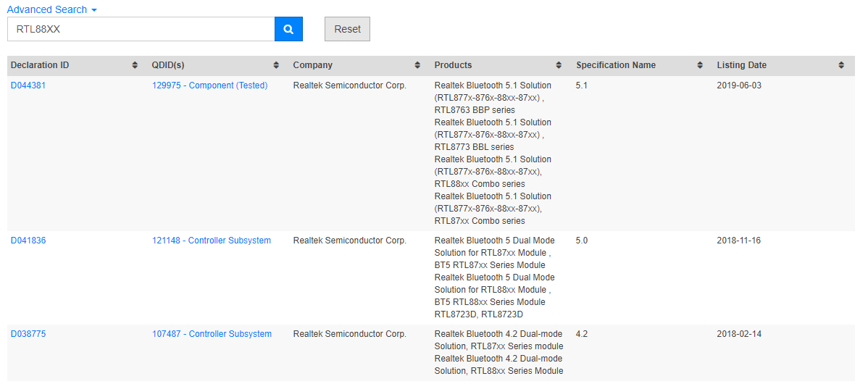The image size is (868, 384).
Task: Click Solution, RTL87xx Series module text
Action: click(x=498, y=346)
